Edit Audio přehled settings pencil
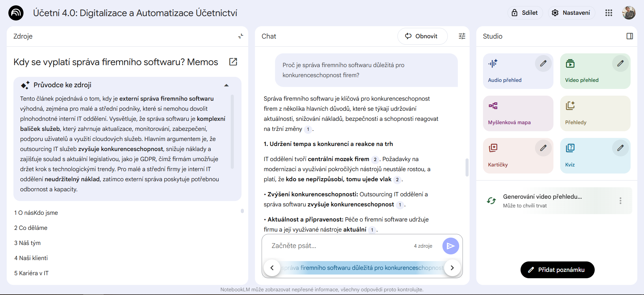The width and height of the screenshot is (644, 295). [x=543, y=63]
